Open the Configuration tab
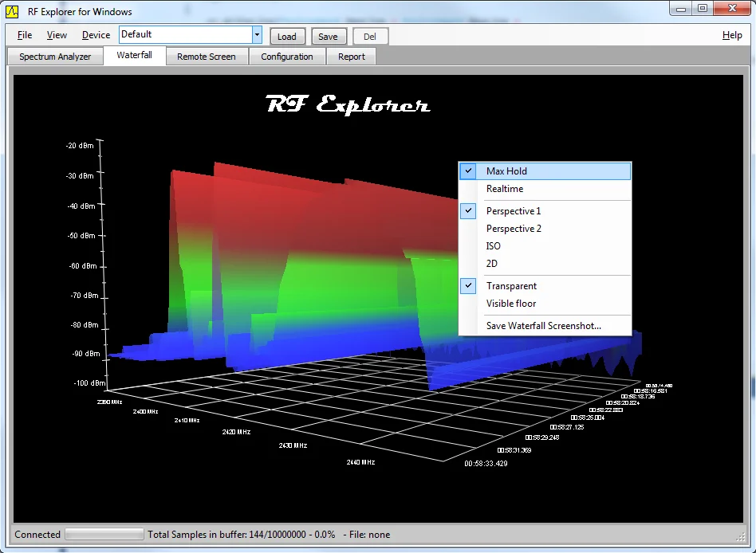 (287, 57)
